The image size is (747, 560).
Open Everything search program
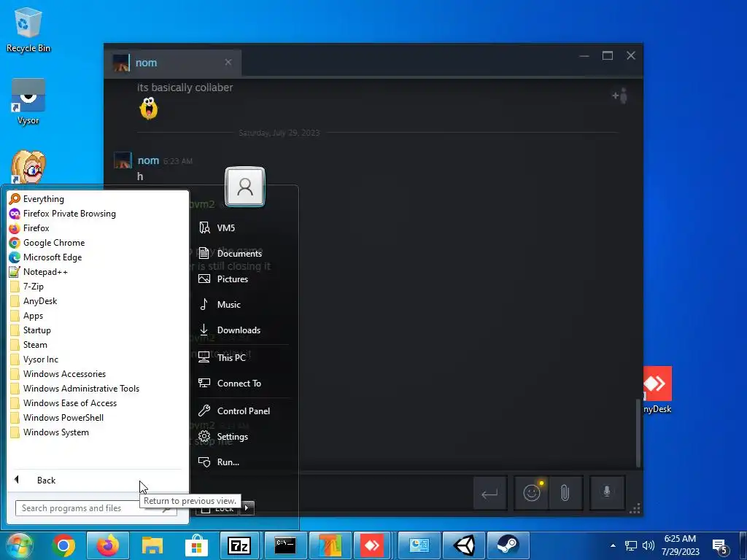coord(98,199)
